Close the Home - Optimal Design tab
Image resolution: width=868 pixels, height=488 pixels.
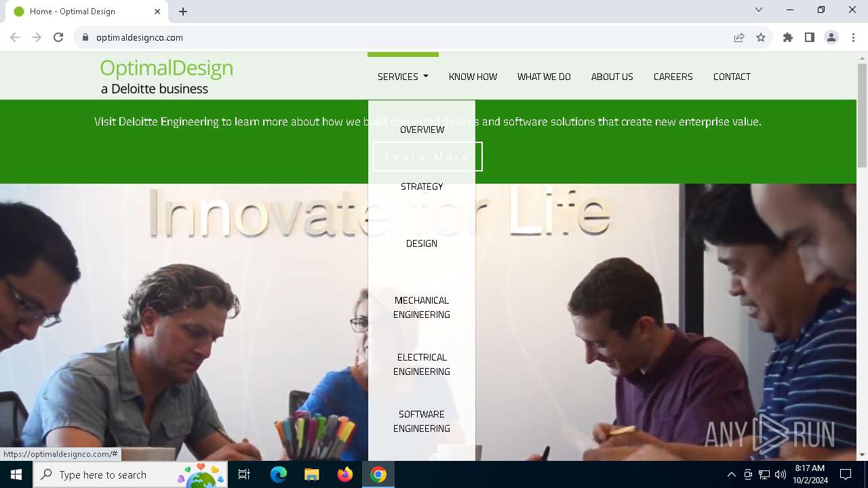pyautogui.click(x=157, y=12)
